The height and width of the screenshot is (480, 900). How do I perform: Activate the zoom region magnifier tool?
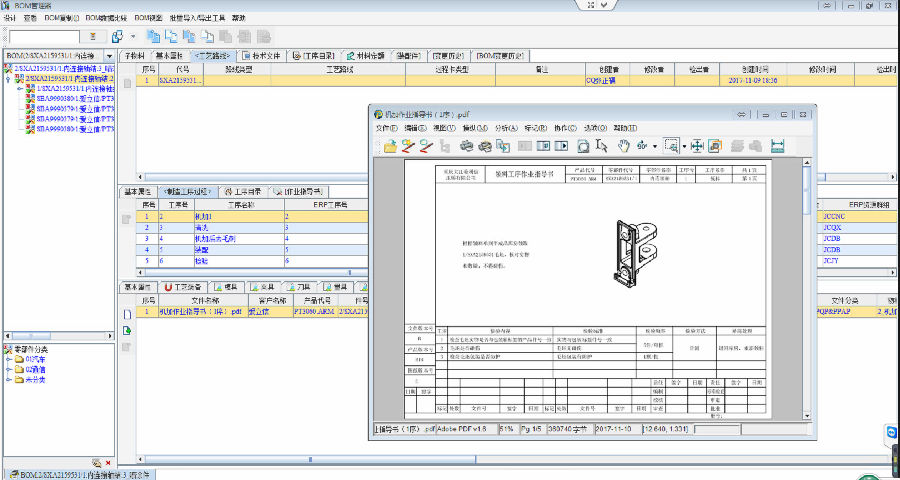[670, 146]
